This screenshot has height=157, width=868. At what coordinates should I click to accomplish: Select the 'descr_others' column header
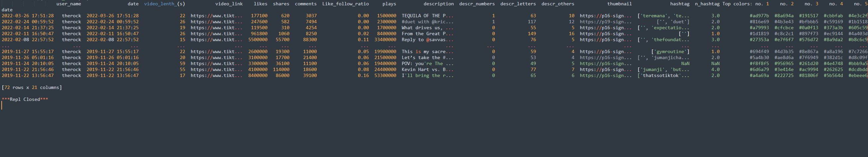[x=558, y=4]
